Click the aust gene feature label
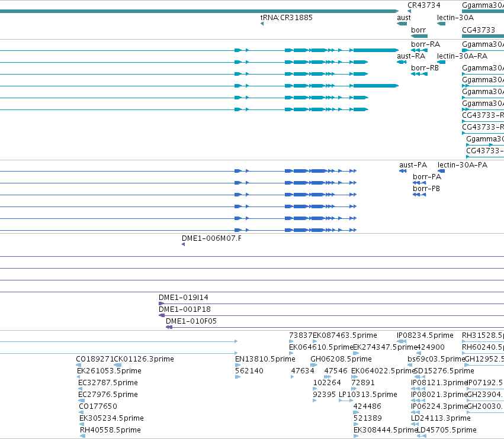This screenshot has height=439, width=504. tap(404, 18)
